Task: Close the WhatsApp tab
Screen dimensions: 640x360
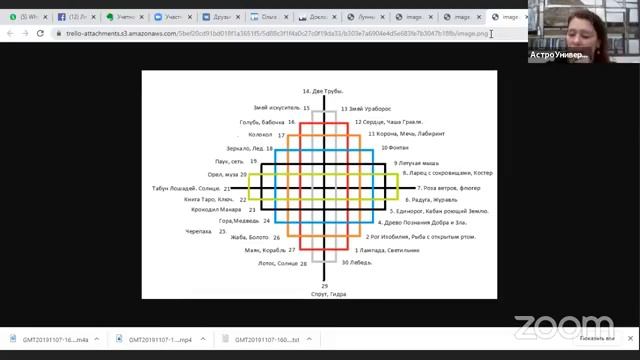Action: tap(45, 17)
